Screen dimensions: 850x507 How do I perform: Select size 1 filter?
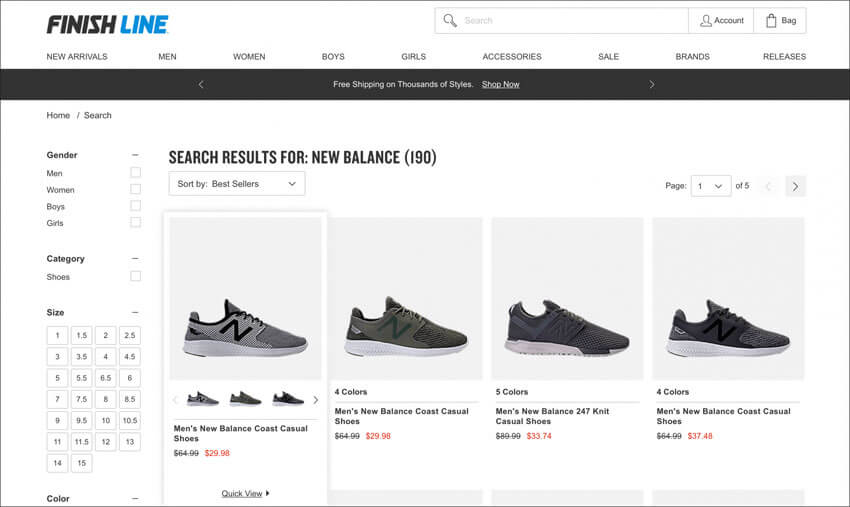[57, 335]
